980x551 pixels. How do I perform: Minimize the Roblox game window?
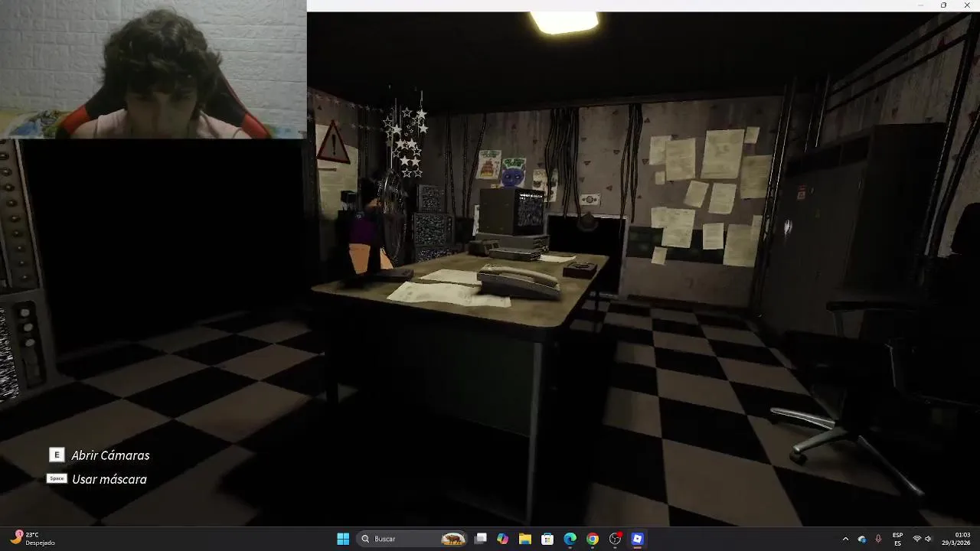point(921,5)
